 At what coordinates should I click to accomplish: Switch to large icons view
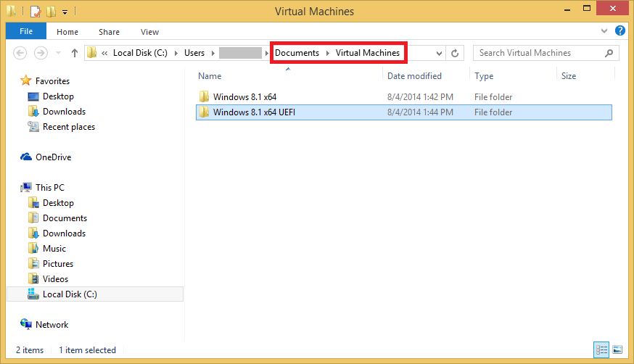617,349
